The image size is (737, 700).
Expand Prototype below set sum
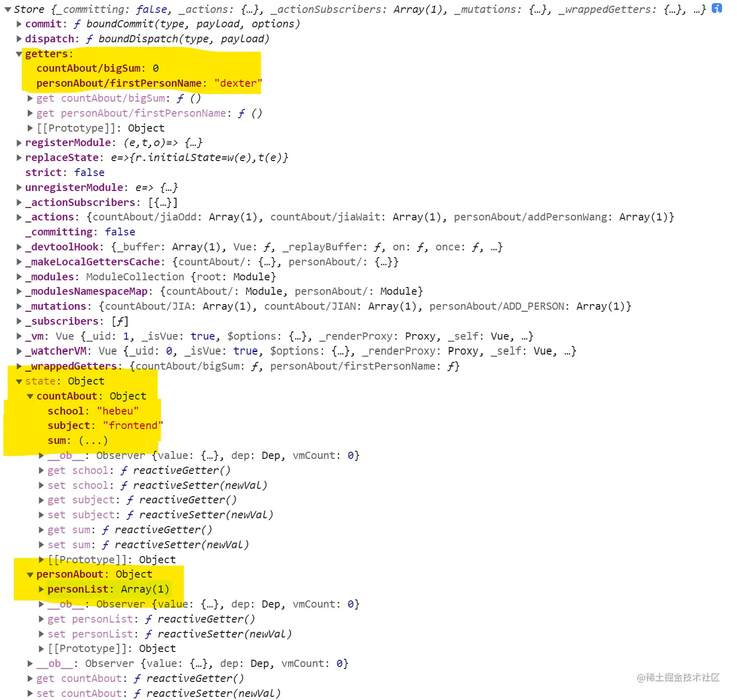[42, 560]
